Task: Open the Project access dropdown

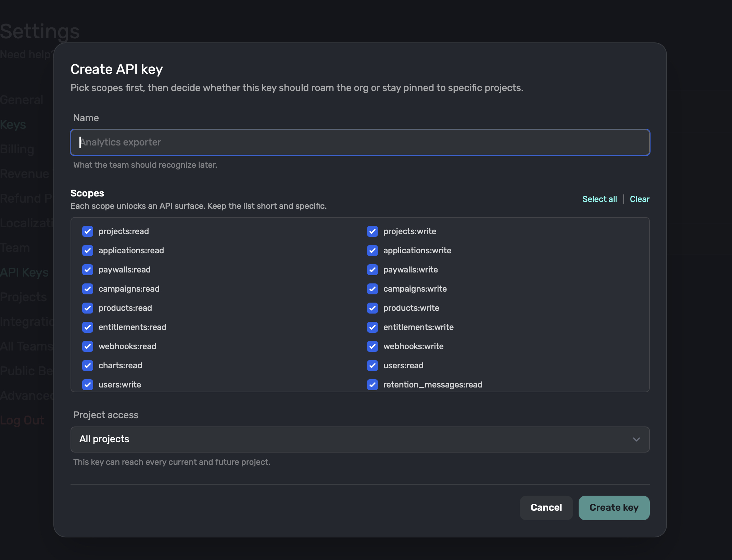Action: tap(359, 440)
